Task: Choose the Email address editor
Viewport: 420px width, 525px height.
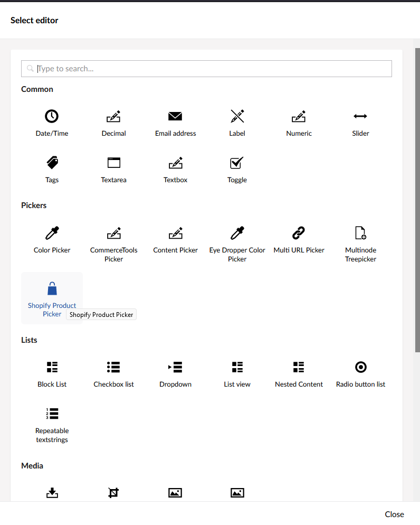Action: click(x=175, y=123)
